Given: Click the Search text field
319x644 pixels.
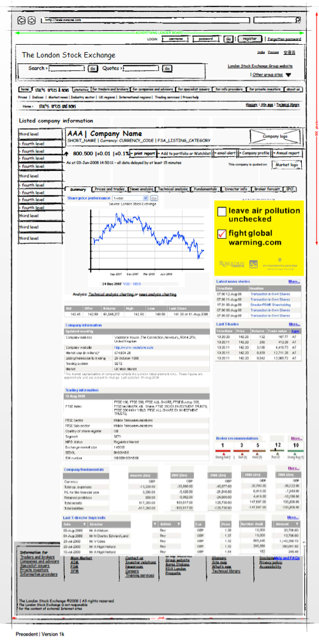Looking at the screenshot, I should coord(67,68).
